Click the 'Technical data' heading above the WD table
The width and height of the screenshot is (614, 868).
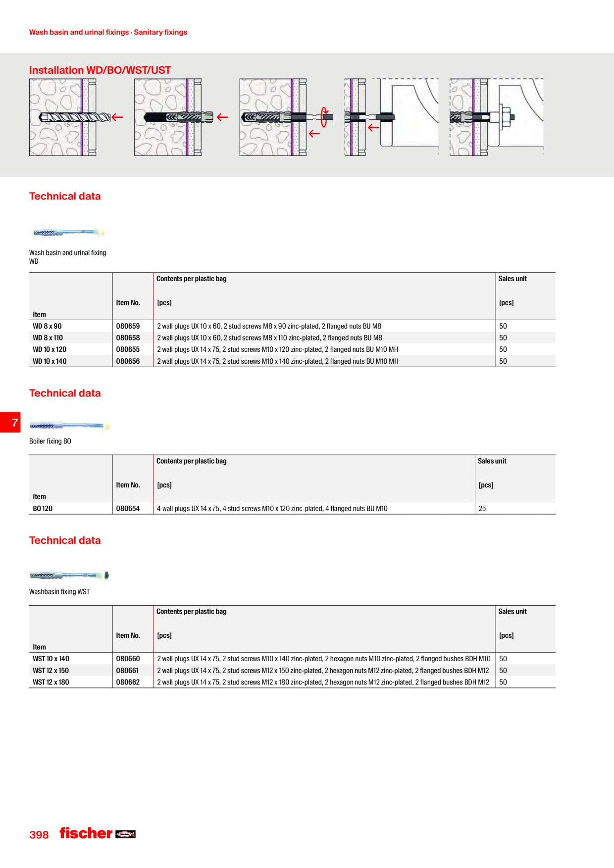pyautogui.click(x=65, y=196)
